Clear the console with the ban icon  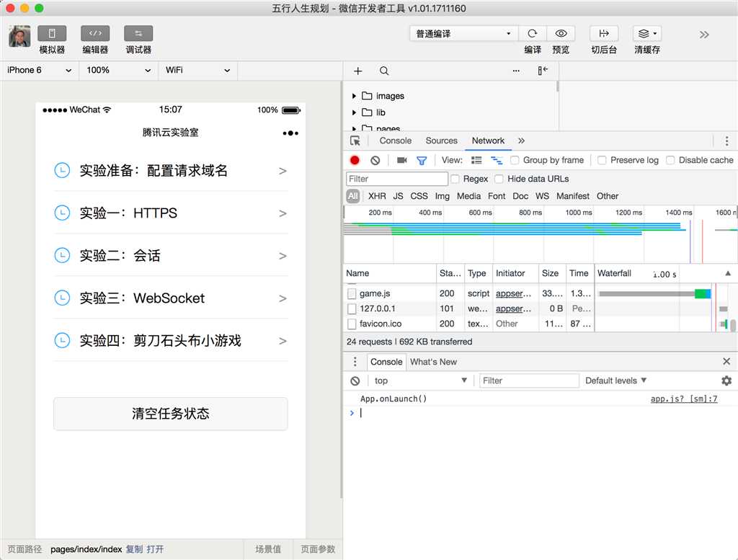pos(355,381)
